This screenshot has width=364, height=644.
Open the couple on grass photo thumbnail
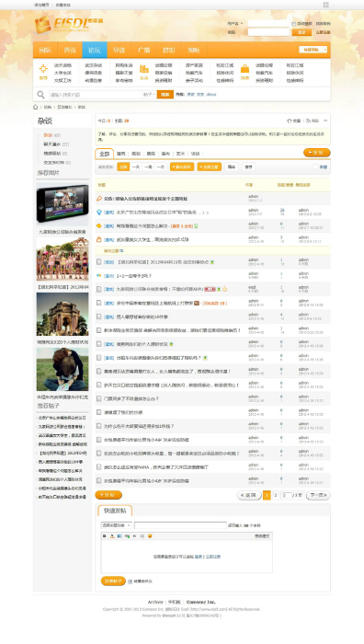pos(63,370)
